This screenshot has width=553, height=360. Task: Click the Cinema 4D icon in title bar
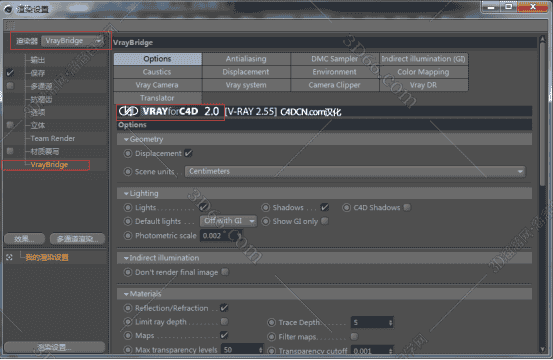point(8,9)
